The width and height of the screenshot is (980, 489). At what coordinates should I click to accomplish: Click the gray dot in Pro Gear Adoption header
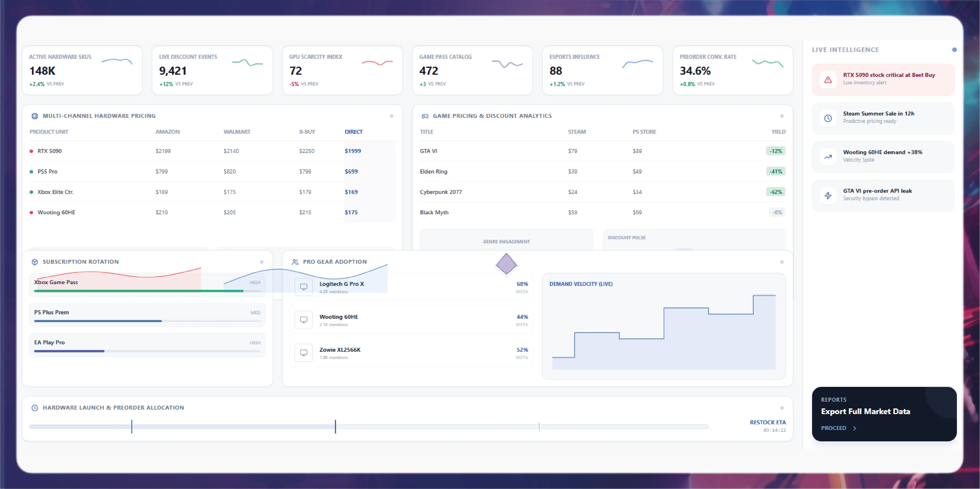tap(782, 262)
